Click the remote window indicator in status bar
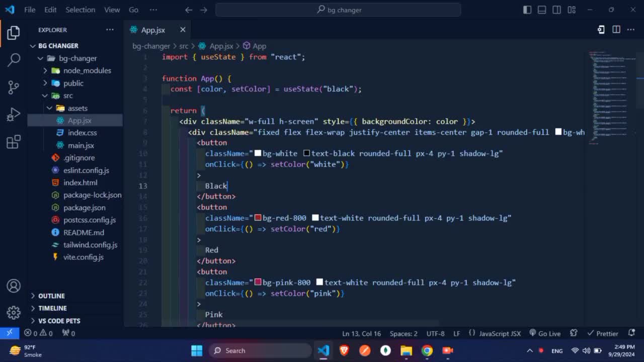 coord(9,333)
